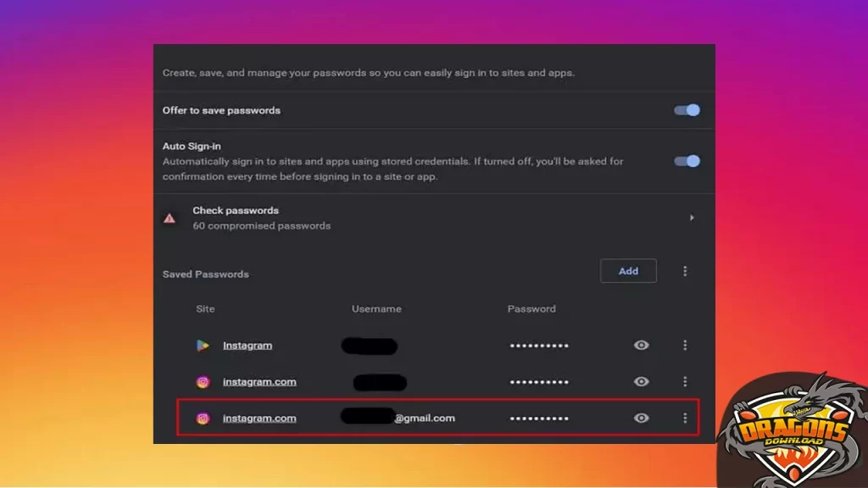
Task: Select the Username column header
Action: [376, 308]
